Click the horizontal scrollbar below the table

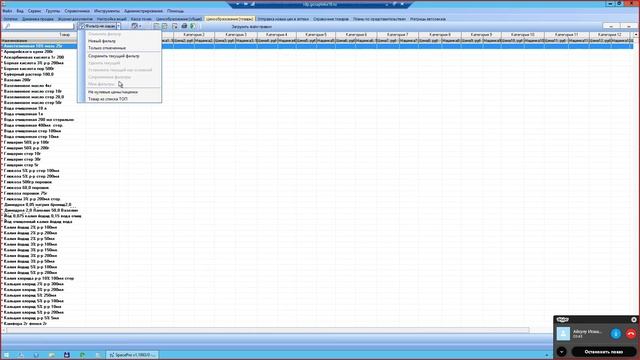[x=267, y=330]
